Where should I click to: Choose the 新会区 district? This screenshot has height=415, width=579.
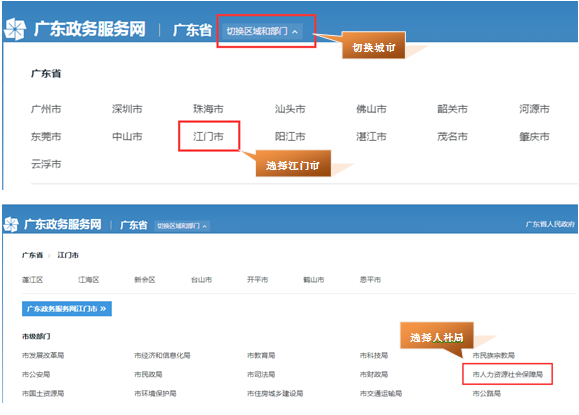(x=145, y=280)
